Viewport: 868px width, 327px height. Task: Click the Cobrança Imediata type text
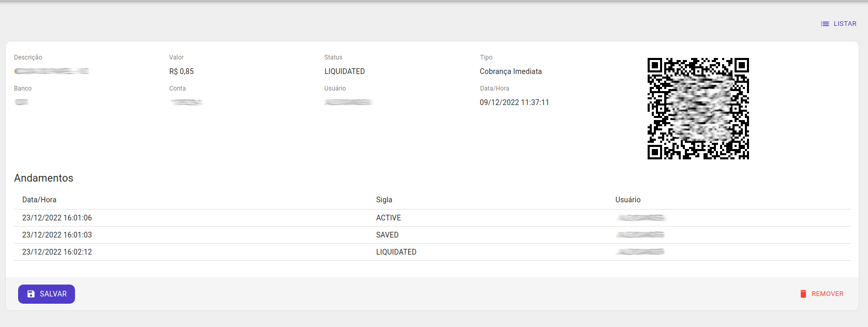point(511,71)
